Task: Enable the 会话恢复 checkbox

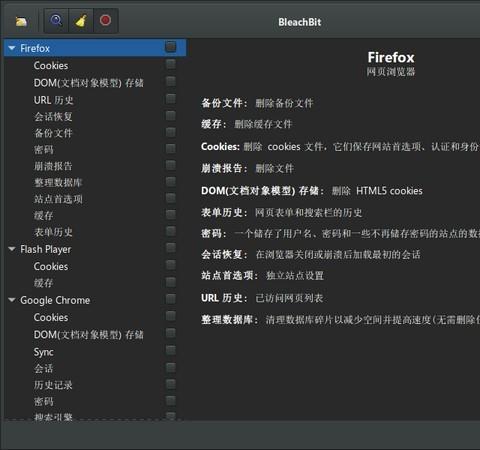Action: pyautogui.click(x=171, y=116)
